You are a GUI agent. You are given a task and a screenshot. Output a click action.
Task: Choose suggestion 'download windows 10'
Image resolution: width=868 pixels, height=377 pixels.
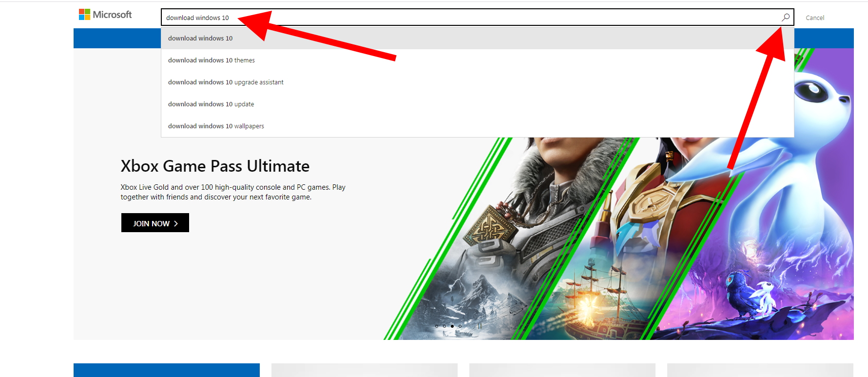[478, 38]
